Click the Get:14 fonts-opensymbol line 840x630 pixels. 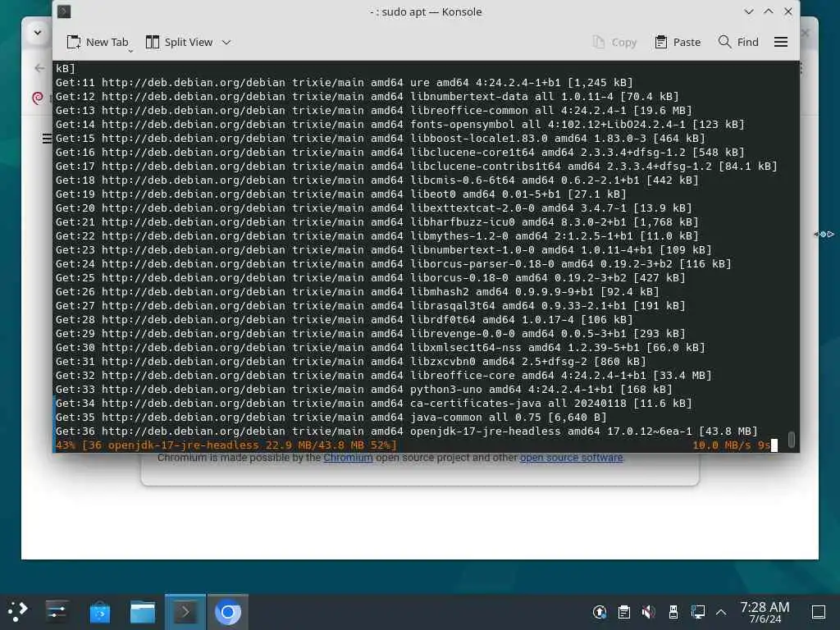pyautogui.click(x=399, y=125)
